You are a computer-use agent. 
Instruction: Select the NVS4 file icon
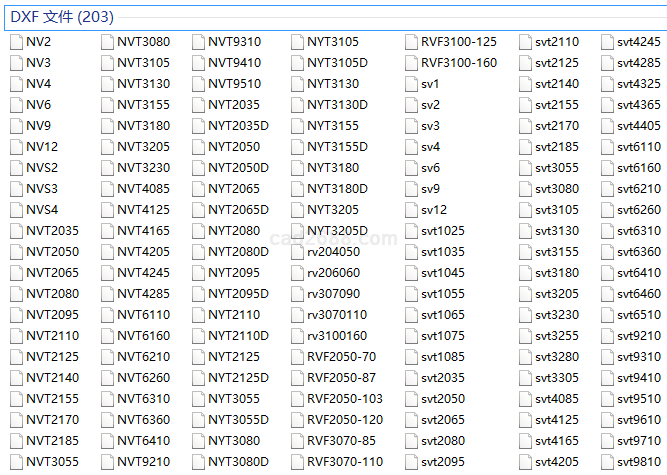pyautogui.click(x=16, y=210)
